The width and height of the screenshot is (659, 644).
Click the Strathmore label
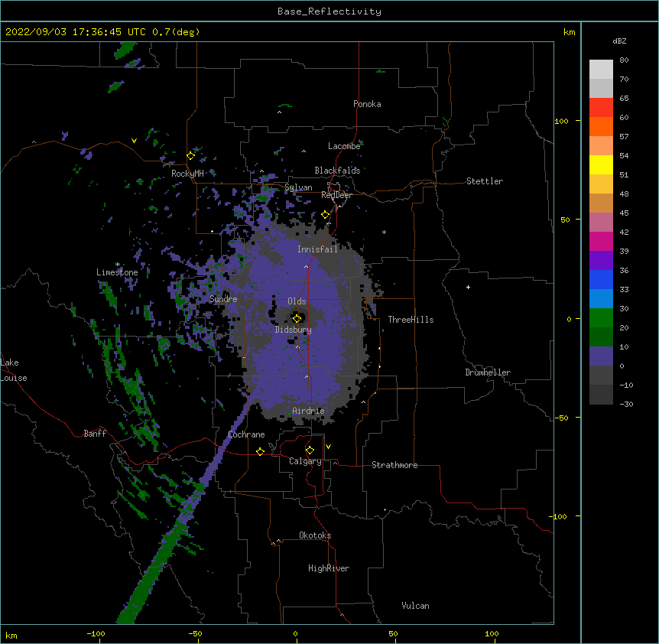[x=394, y=465]
